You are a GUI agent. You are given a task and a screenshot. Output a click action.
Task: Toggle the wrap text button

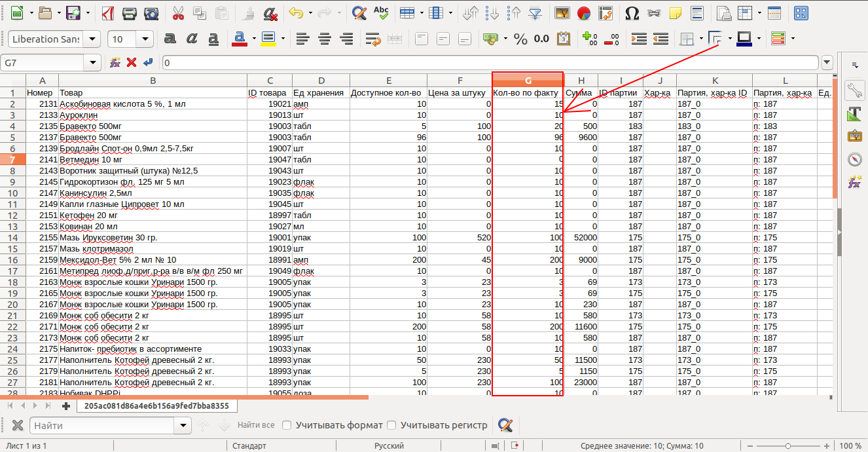pos(374,39)
